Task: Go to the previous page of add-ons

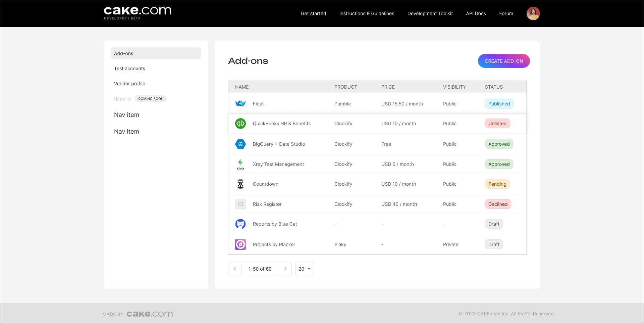Action: [x=235, y=269]
